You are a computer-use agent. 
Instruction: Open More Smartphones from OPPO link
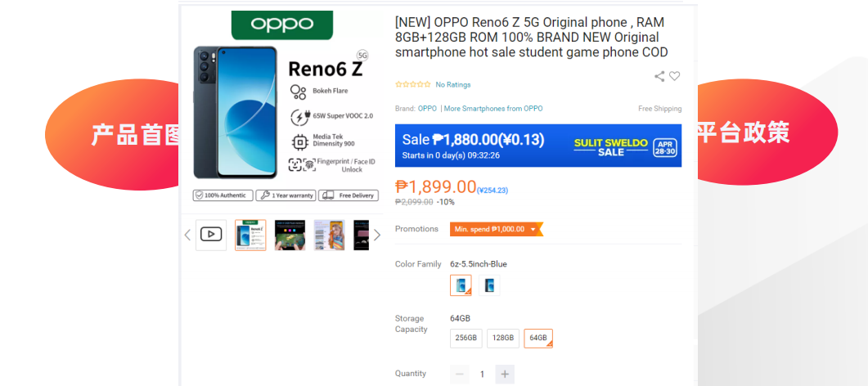[493, 109]
